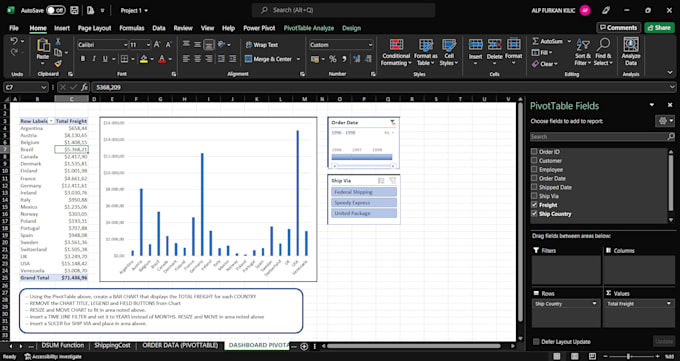Open Sort & Filter menu
This screenshot has width=680, height=361.
(x=583, y=52)
